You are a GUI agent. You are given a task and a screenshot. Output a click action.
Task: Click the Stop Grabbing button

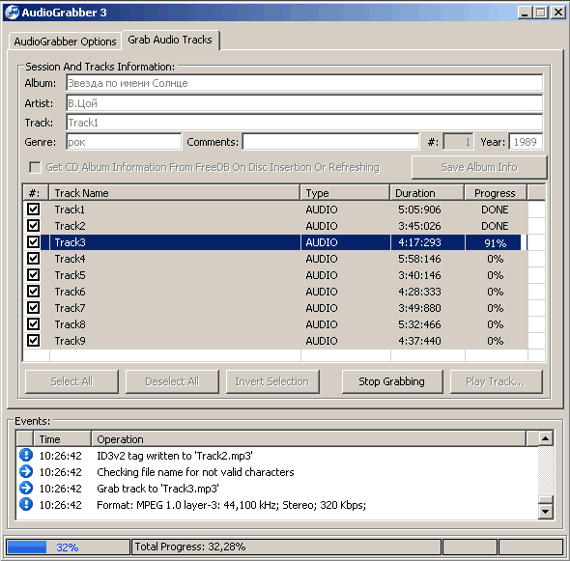[392, 381]
